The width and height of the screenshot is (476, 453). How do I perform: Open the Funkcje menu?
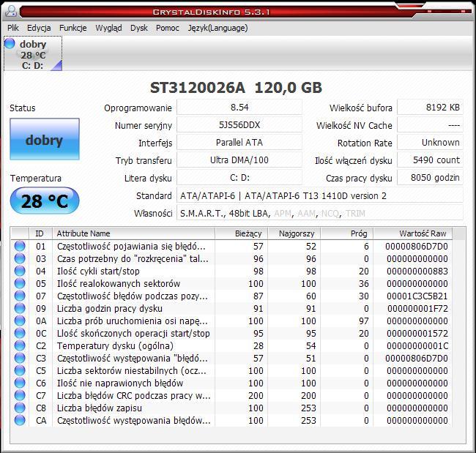72,28
